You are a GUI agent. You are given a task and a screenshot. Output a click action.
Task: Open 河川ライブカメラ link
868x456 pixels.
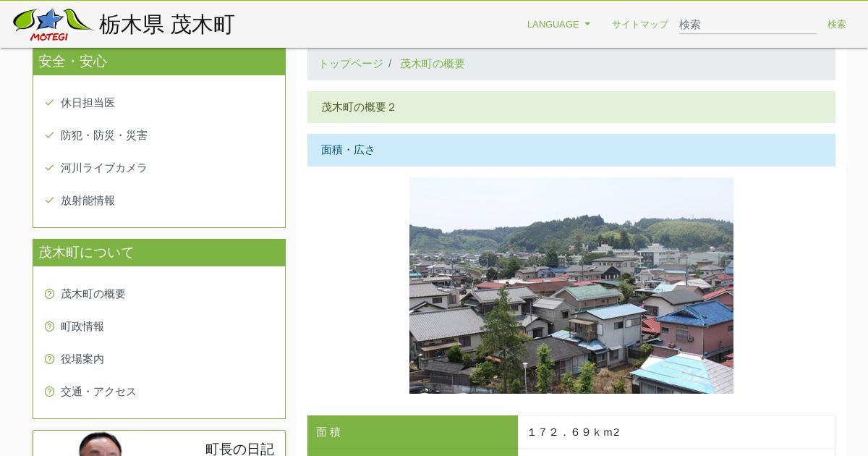click(x=104, y=168)
